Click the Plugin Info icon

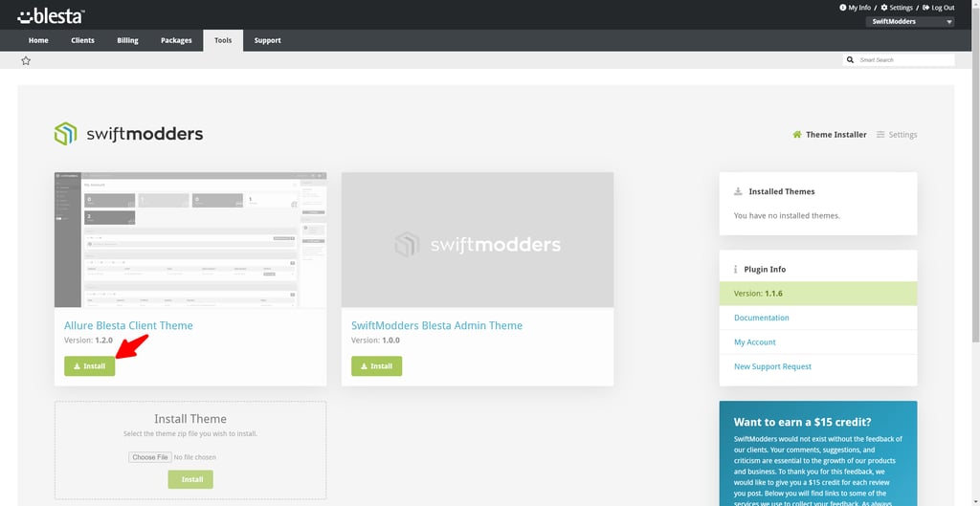[736, 269]
